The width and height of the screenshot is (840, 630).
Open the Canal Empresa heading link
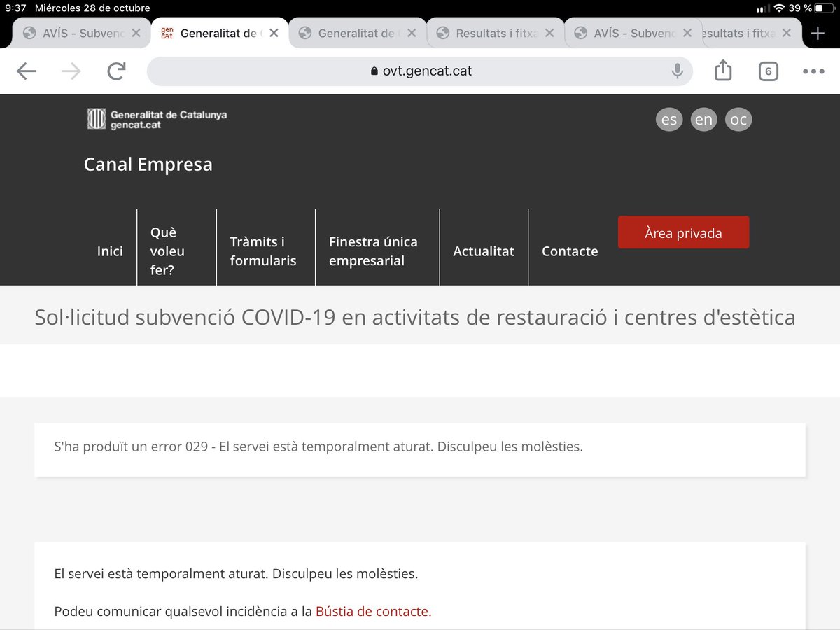coord(148,164)
